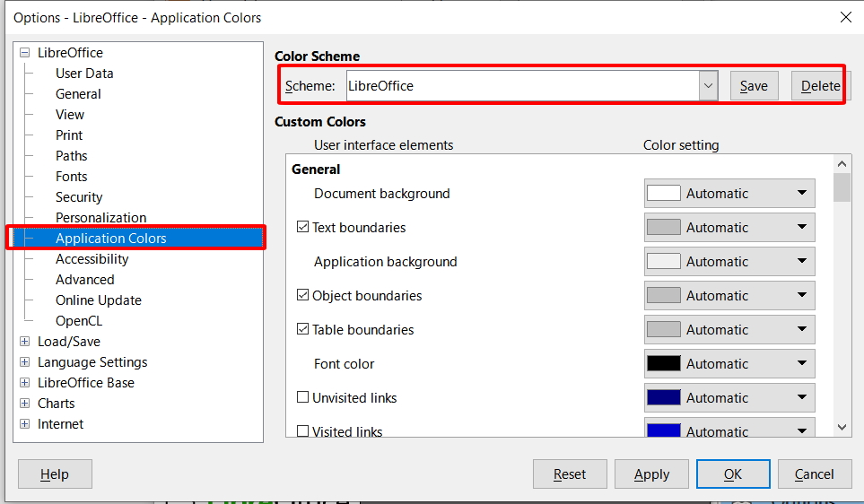Save the current color scheme
The width and height of the screenshot is (864, 504).
(754, 86)
